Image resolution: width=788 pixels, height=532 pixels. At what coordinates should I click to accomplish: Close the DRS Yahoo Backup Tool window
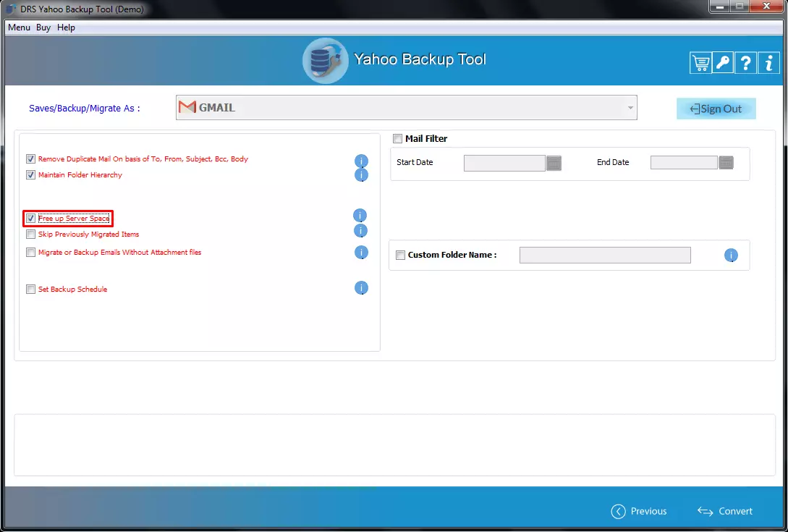click(x=766, y=7)
